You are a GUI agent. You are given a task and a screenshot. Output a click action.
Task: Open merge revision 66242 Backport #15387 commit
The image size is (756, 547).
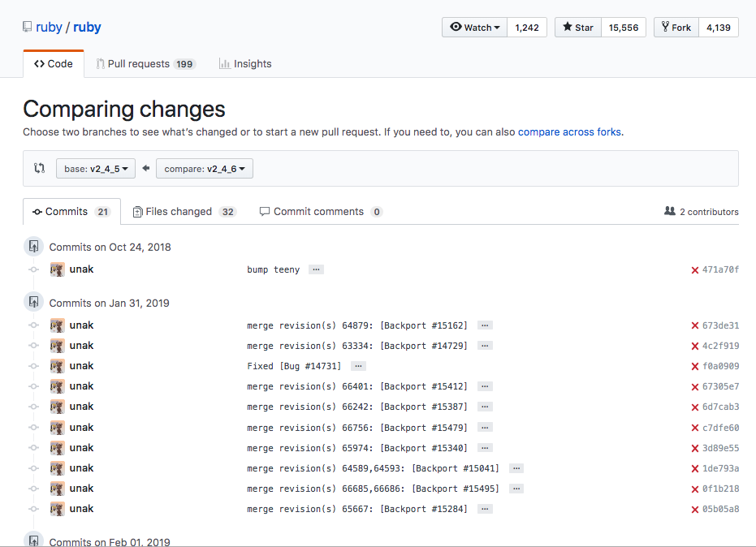(357, 407)
